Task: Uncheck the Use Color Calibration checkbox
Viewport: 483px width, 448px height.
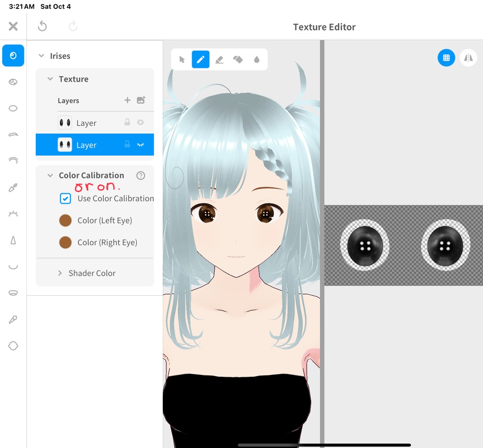Action: click(x=65, y=199)
